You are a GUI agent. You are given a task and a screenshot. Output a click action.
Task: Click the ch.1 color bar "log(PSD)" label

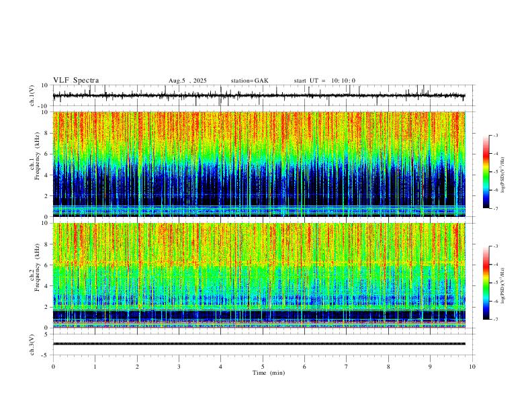point(503,175)
